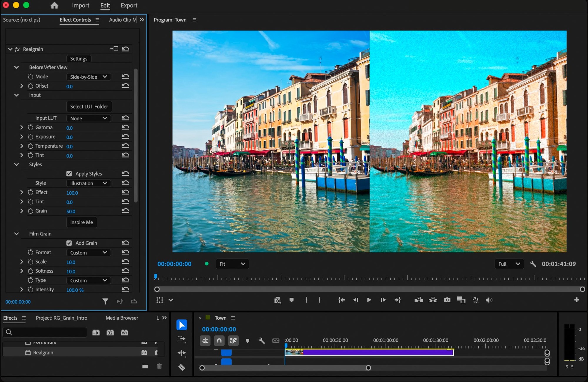Image resolution: width=588 pixels, height=382 pixels.
Task: Go to the Home screen icon
Action: [x=54, y=5]
